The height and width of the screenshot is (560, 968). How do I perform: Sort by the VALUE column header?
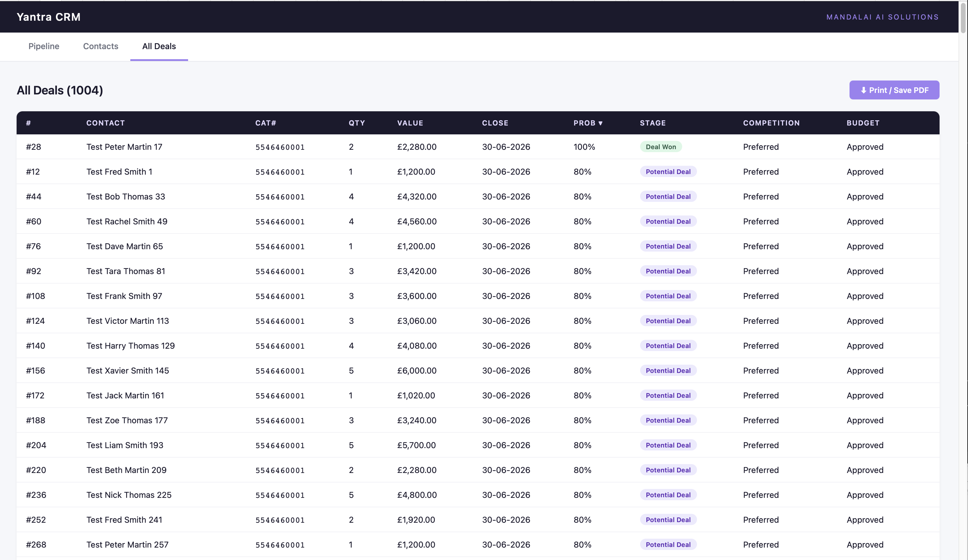(410, 123)
